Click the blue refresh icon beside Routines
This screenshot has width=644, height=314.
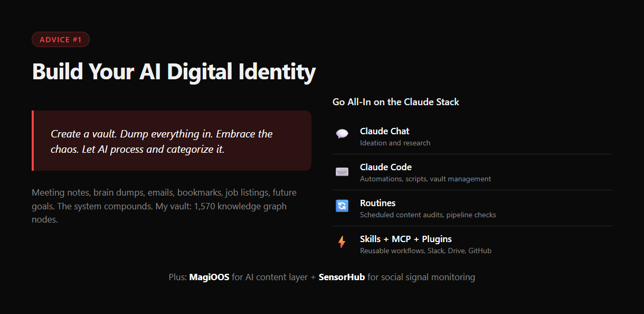point(342,206)
